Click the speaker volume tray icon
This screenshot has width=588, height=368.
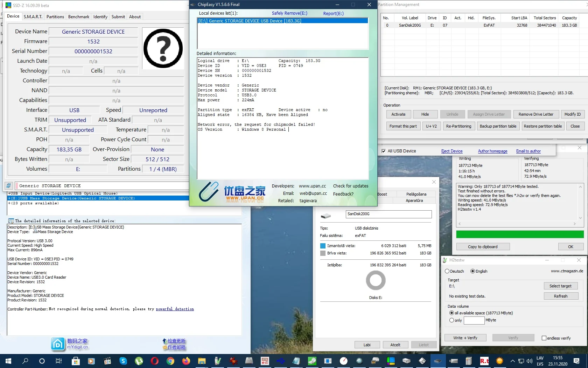(x=529, y=361)
